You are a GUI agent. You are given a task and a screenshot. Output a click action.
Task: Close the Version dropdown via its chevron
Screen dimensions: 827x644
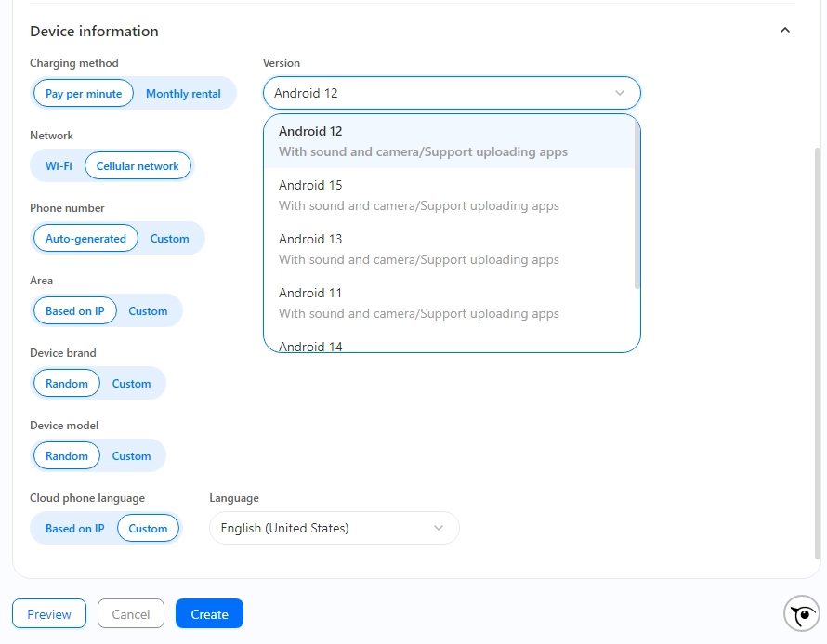pyautogui.click(x=620, y=93)
